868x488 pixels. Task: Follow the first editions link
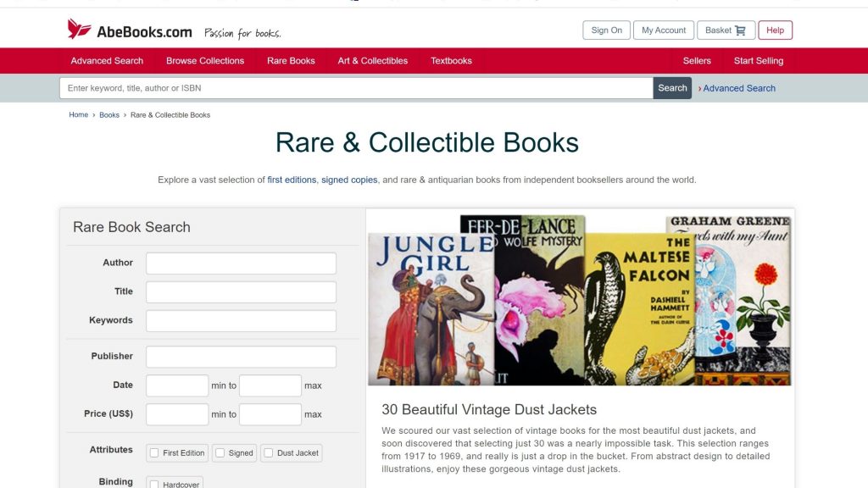292,180
